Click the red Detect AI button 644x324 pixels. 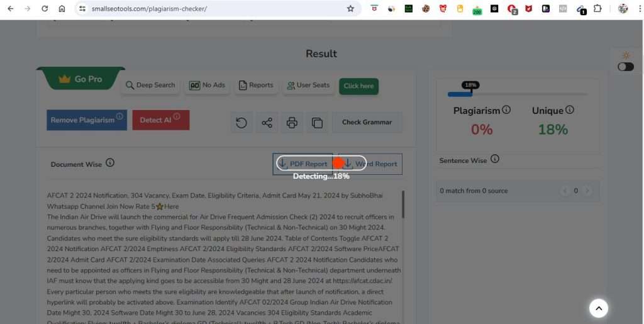pos(161,120)
